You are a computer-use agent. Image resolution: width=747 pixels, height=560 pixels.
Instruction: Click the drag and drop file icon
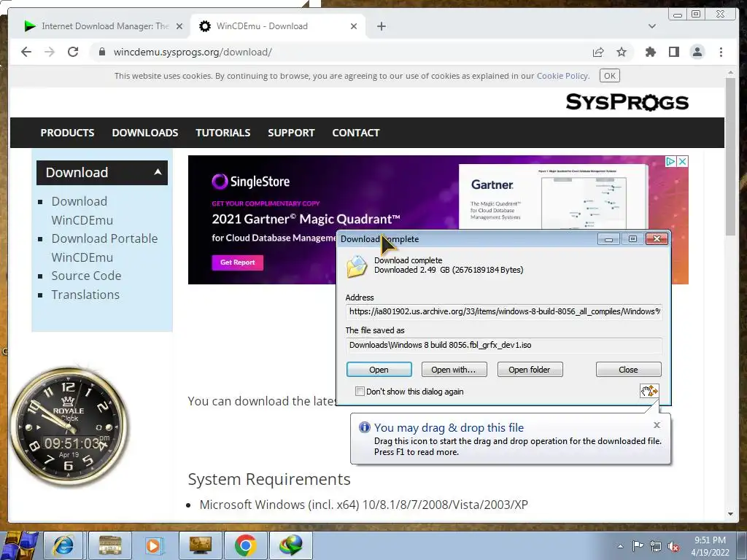click(649, 392)
